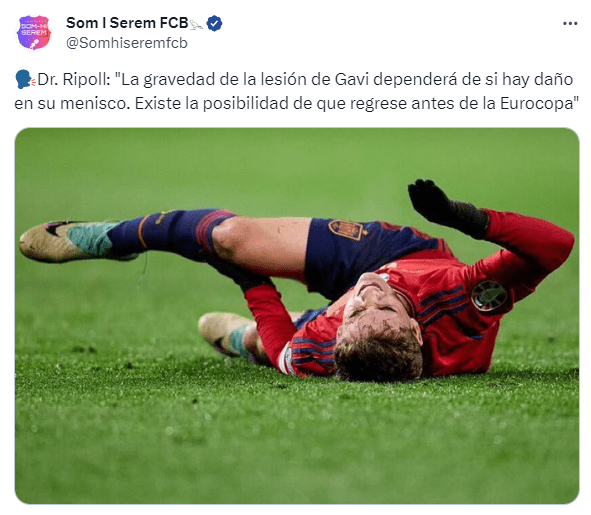Viewport: 591px width, 515px height.
Task: Click the small bird emoji beside FCB
Action: click(x=196, y=25)
